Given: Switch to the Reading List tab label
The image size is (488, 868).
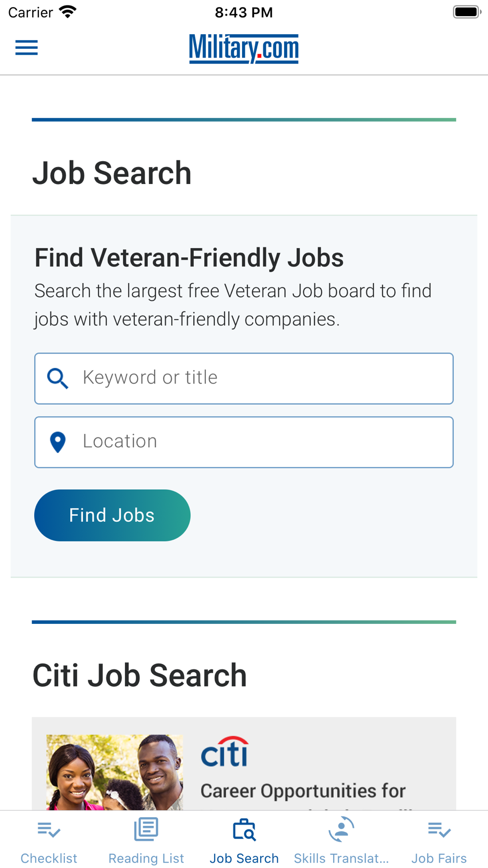Looking at the screenshot, I should pyautogui.click(x=146, y=858).
